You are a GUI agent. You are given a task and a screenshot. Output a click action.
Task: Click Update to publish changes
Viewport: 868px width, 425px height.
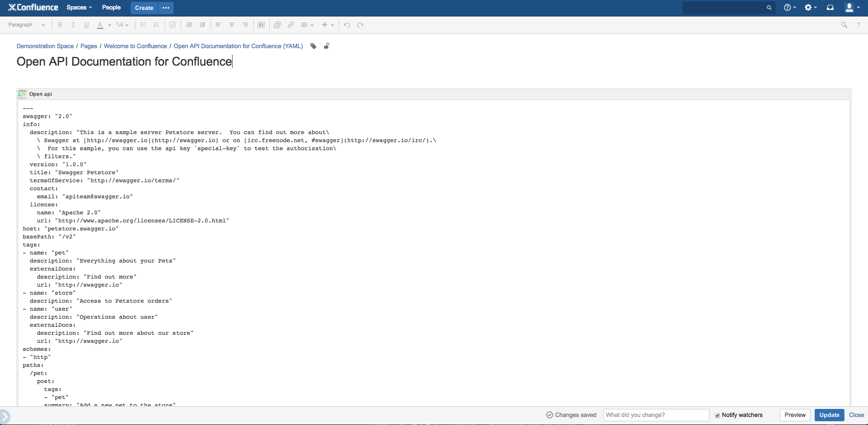click(829, 415)
